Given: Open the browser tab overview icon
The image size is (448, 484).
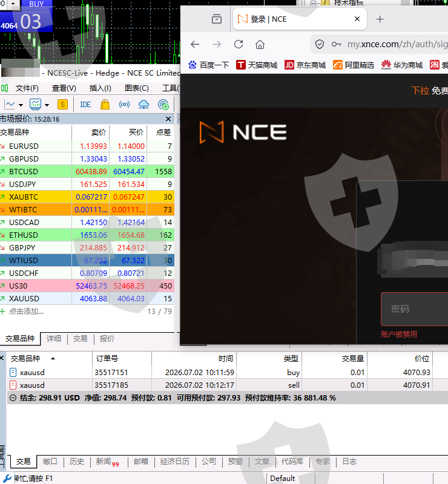Looking at the screenshot, I should click(217, 19).
